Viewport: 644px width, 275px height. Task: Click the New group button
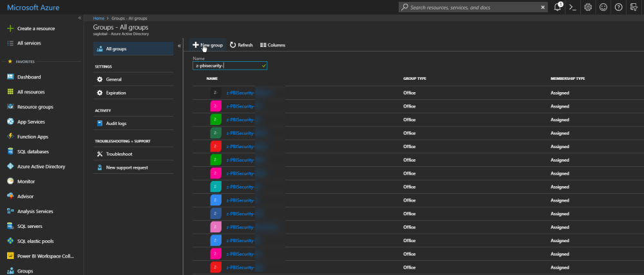[208, 45]
